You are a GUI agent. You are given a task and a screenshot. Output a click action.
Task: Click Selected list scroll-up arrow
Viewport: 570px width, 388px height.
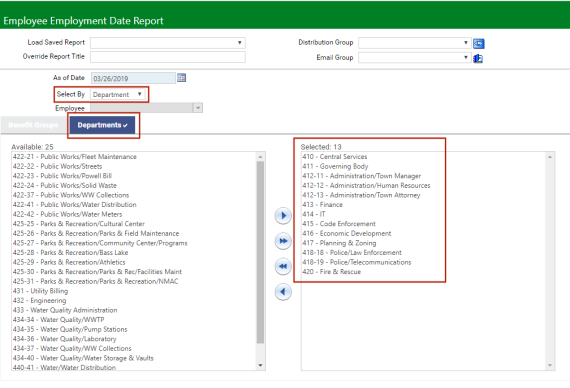pos(550,157)
